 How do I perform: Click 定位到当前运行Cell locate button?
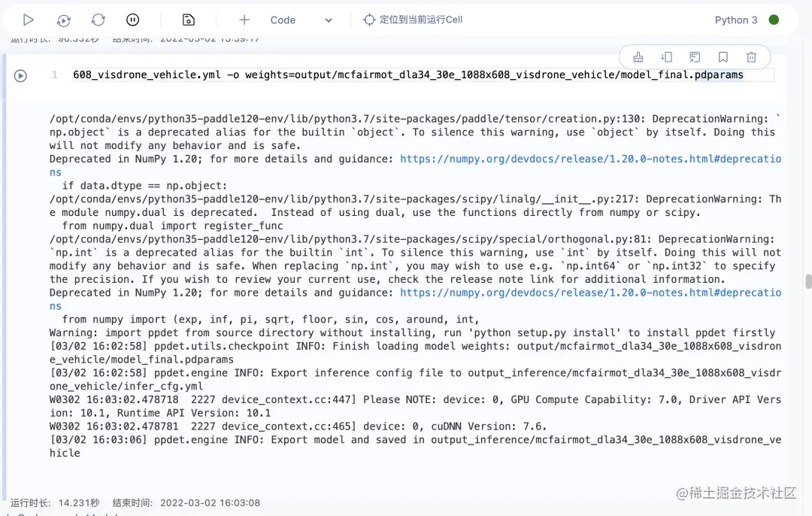[x=413, y=20]
